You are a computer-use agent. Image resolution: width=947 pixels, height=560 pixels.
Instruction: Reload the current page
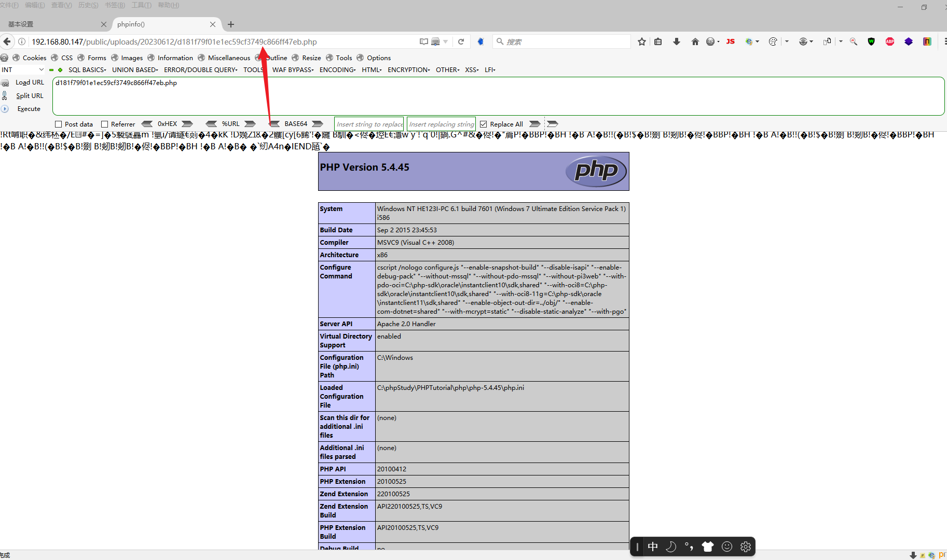coord(461,41)
